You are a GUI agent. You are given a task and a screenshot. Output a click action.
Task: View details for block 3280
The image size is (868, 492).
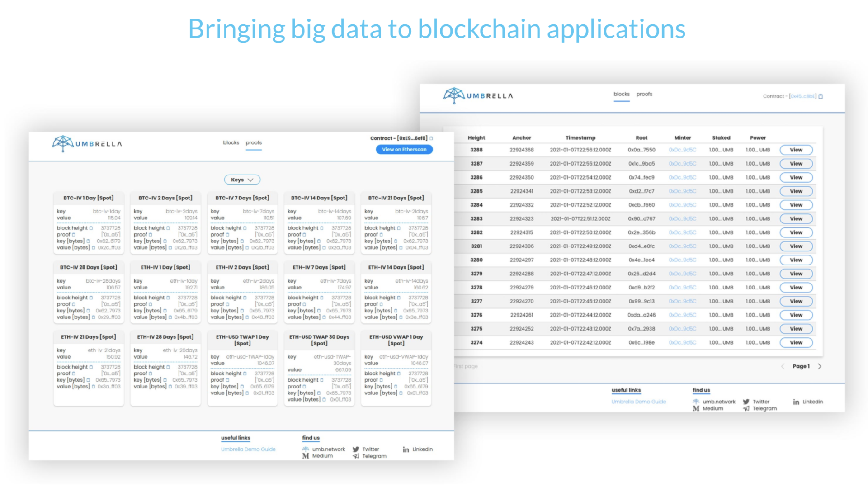796,260
